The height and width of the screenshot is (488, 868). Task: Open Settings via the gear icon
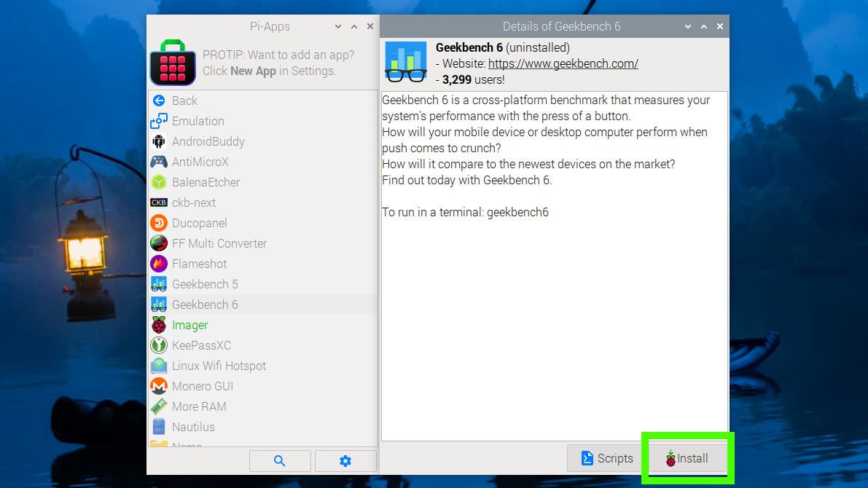point(345,460)
